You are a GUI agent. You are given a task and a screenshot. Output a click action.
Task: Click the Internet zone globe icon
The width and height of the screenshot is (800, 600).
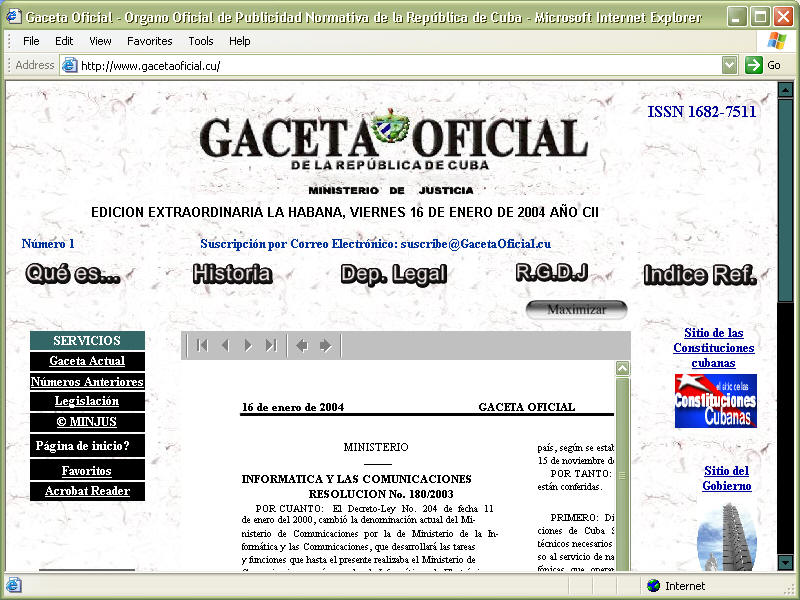pos(653,586)
